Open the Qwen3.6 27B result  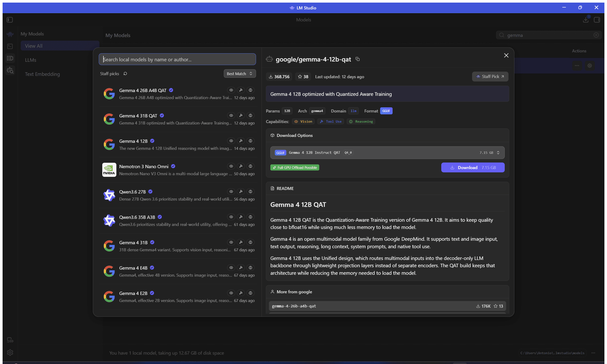pos(178,195)
